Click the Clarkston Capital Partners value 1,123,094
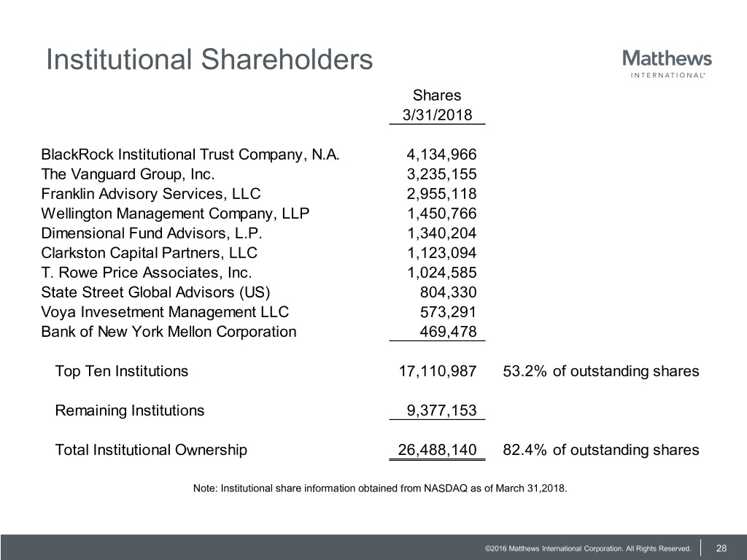Screen dimensions: 747x560 (441, 253)
